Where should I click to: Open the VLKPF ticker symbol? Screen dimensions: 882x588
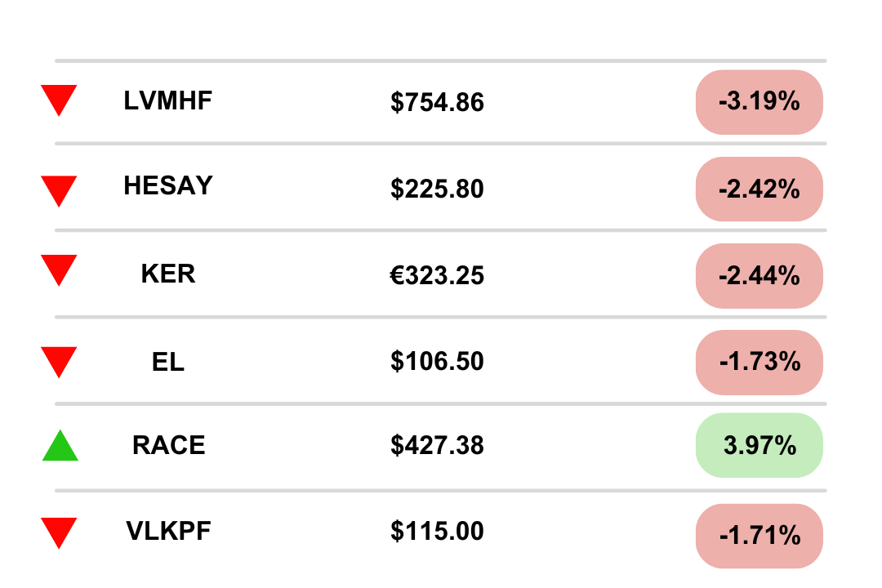pos(169,531)
